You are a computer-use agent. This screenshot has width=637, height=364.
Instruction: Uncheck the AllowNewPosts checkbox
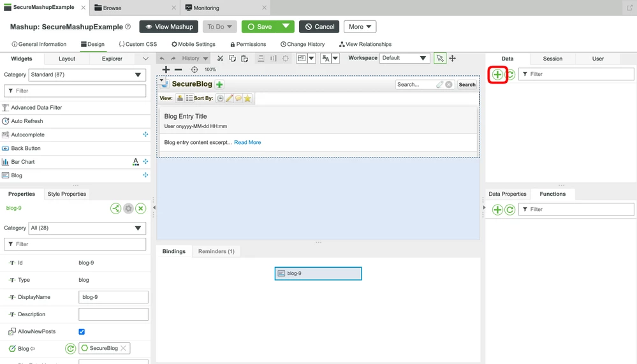click(82, 331)
